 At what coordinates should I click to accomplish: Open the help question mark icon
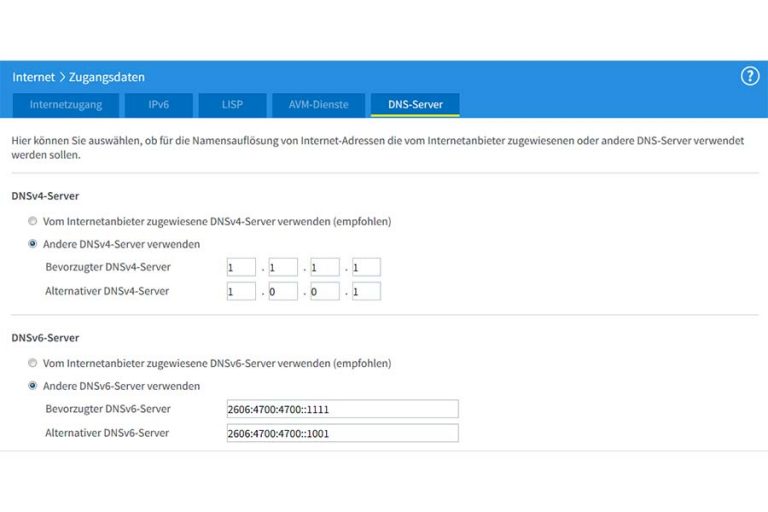point(749,77)
